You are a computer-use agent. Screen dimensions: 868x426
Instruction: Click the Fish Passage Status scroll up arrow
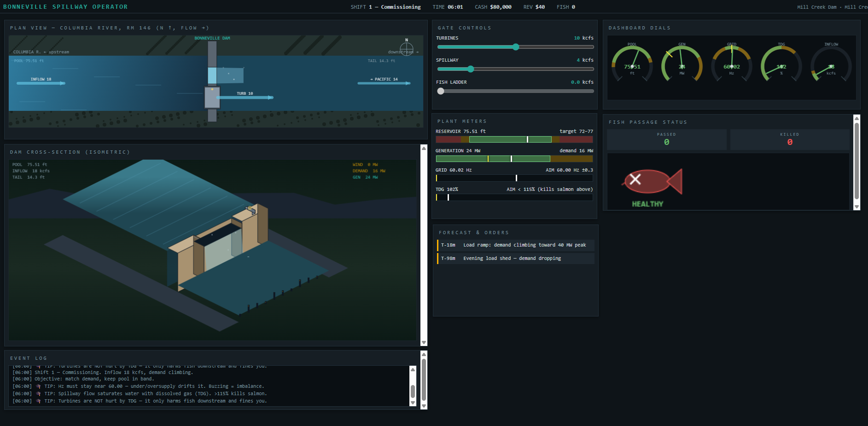click(857, 118)
